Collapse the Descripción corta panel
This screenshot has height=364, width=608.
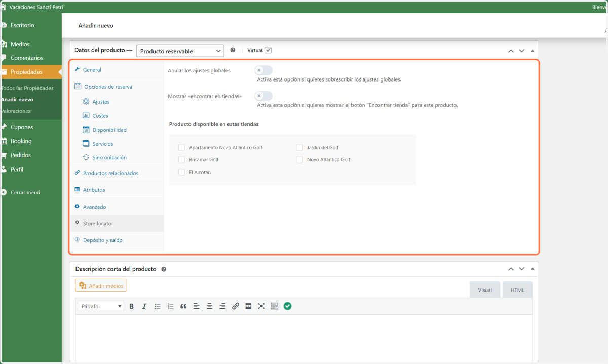(x=532, y=269)
